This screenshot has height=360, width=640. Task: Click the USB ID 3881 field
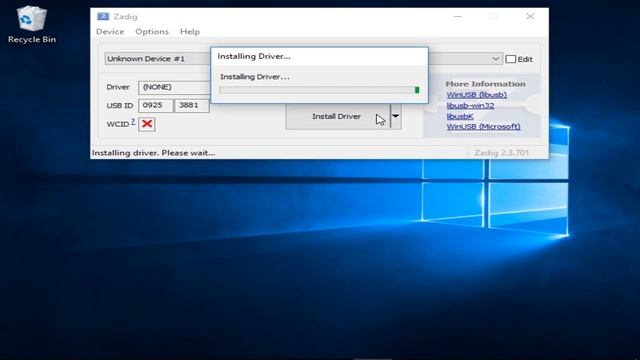pos(192,105)
